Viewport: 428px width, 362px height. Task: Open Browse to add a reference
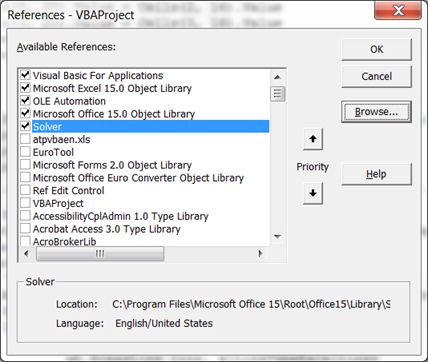coord(376,112)
